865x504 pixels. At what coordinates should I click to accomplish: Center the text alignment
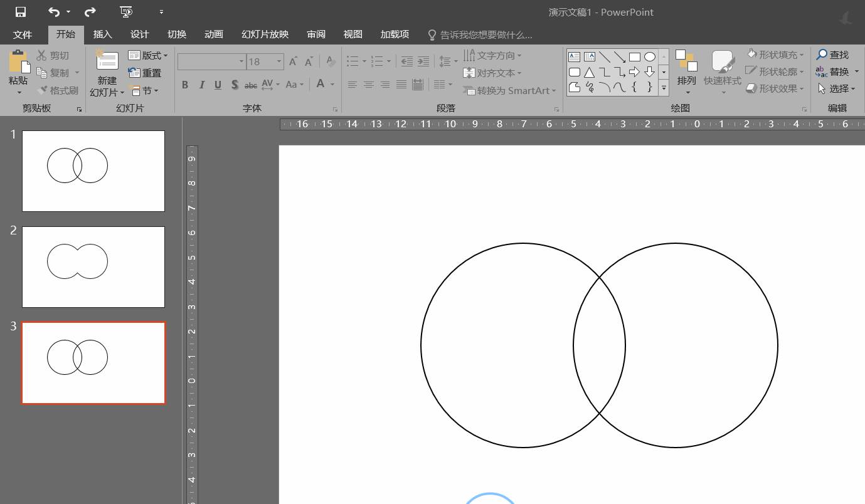click(x=369, y=85)
